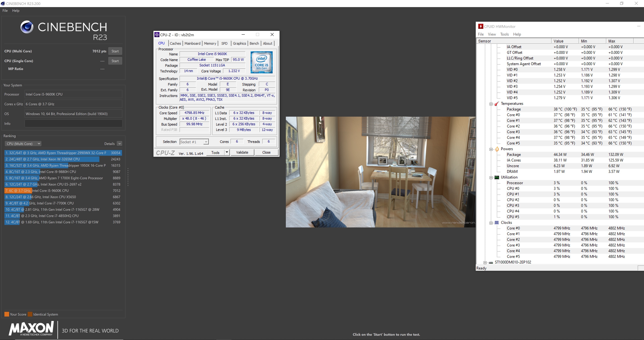Collapse the Temperatures tree node
Screen dimensions: 644x340
click(491, 104)
